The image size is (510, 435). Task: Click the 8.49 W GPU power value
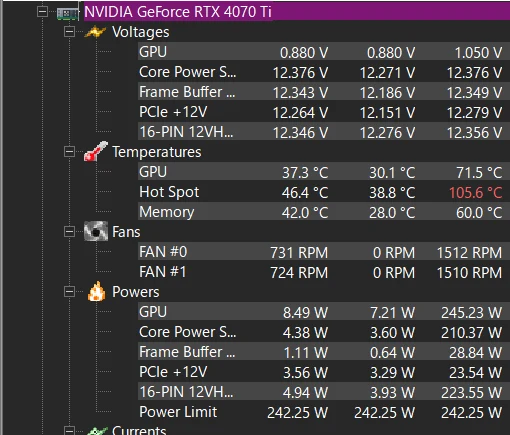coord(306,313)
